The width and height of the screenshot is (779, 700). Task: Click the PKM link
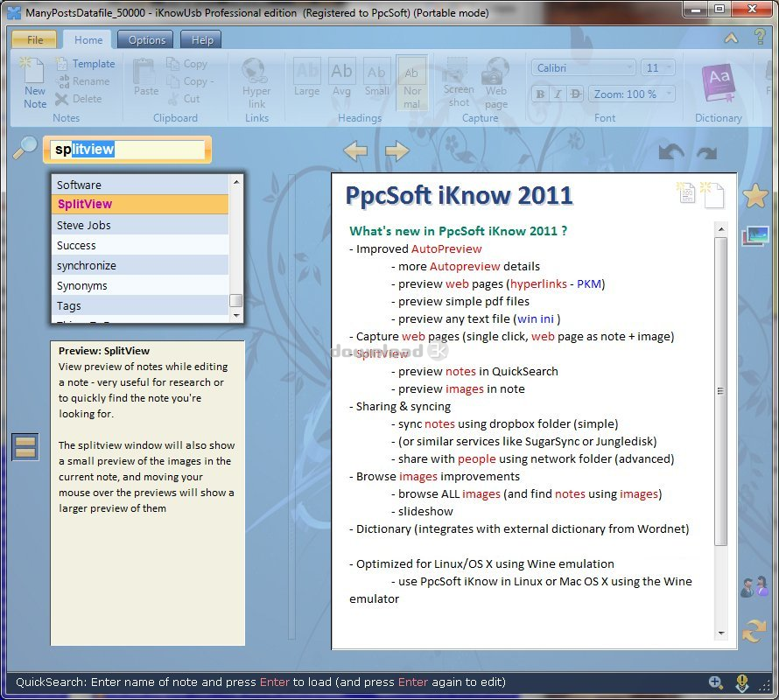589,283
